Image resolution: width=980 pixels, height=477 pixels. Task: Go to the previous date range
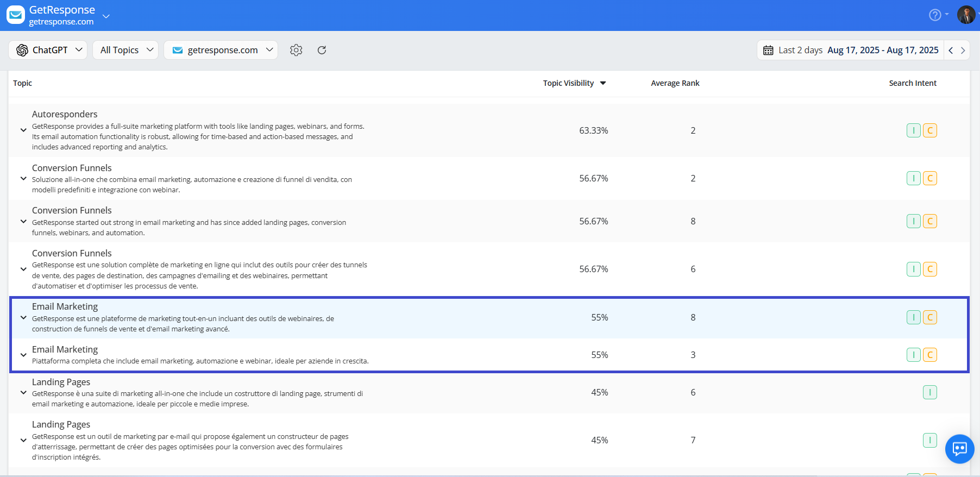click(x=951, y=50)
